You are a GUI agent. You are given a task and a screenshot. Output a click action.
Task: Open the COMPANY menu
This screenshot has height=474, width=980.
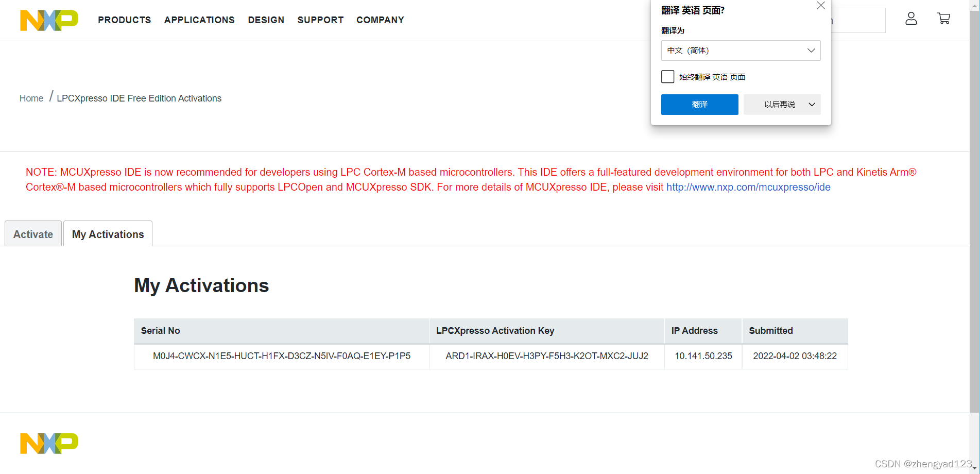point(380,20)
